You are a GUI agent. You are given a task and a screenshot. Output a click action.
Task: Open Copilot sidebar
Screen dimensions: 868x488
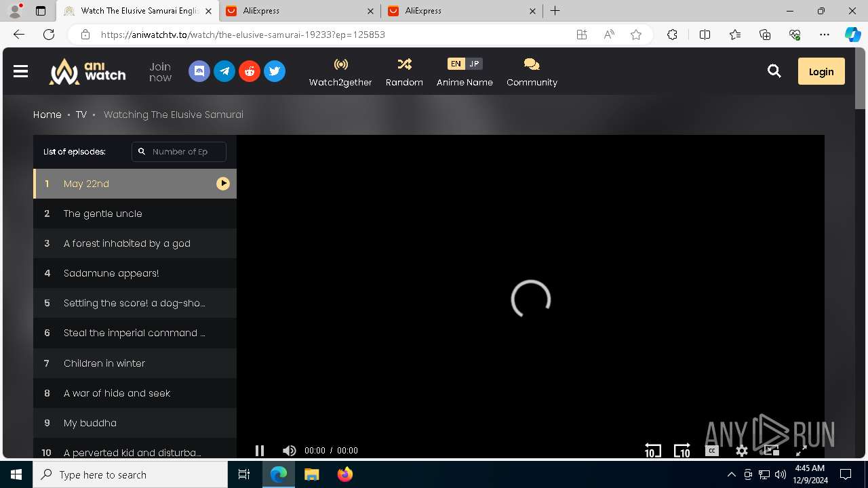pos(852,35)
